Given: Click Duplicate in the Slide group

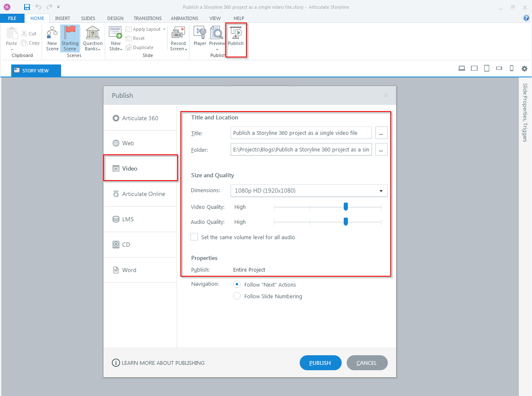Looking at the screenshot, I should [x=139, y=47].
